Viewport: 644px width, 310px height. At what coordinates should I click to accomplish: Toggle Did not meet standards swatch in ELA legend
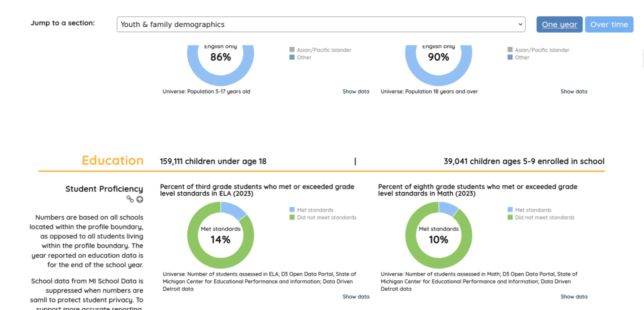tap(292, 217)
